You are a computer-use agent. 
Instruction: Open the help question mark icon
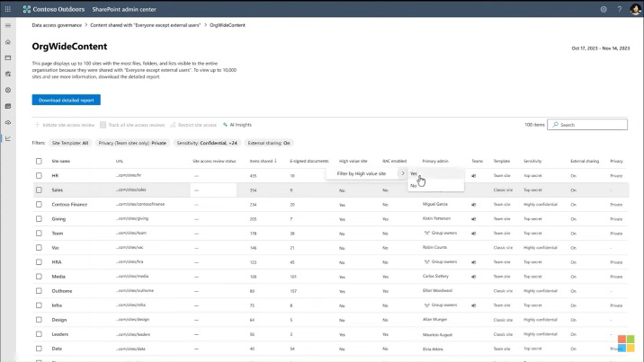point(620,9)
